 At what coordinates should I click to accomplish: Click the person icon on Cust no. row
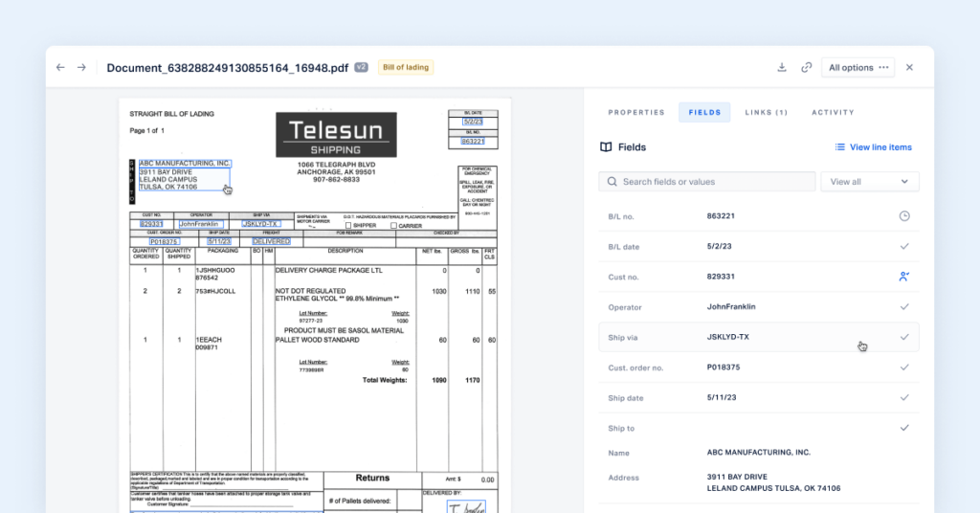904,277
